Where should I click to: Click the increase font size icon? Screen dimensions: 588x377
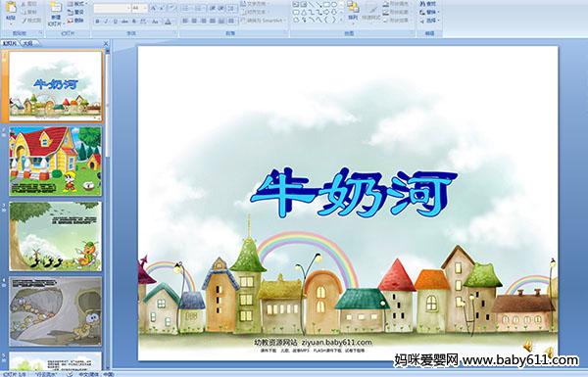[154, 8]
